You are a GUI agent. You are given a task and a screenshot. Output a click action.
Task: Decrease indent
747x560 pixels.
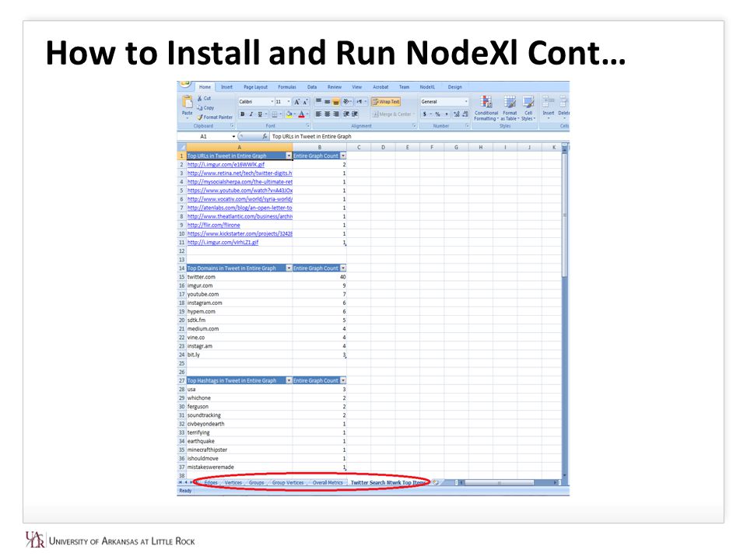(x=346, y=114)
